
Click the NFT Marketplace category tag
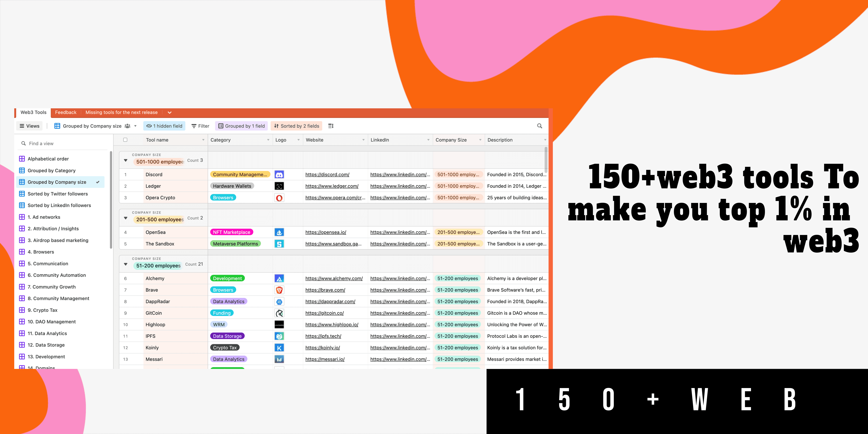coord(231,232)
